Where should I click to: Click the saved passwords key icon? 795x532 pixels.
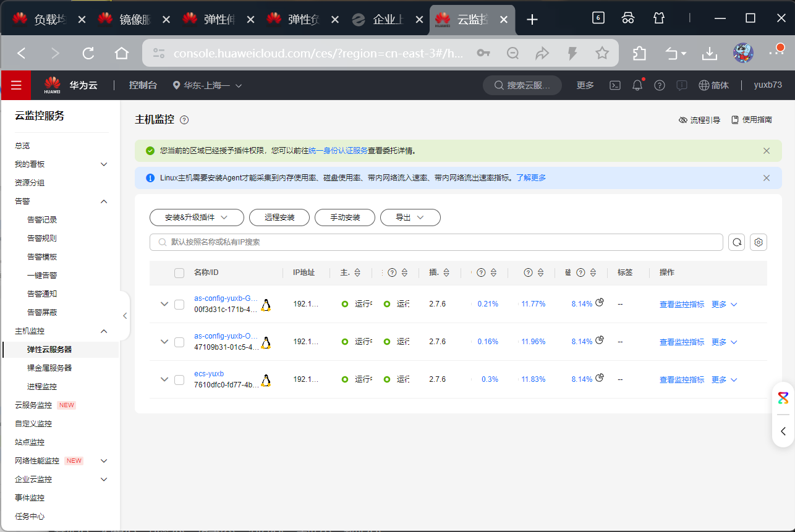(x=483, y=54)
